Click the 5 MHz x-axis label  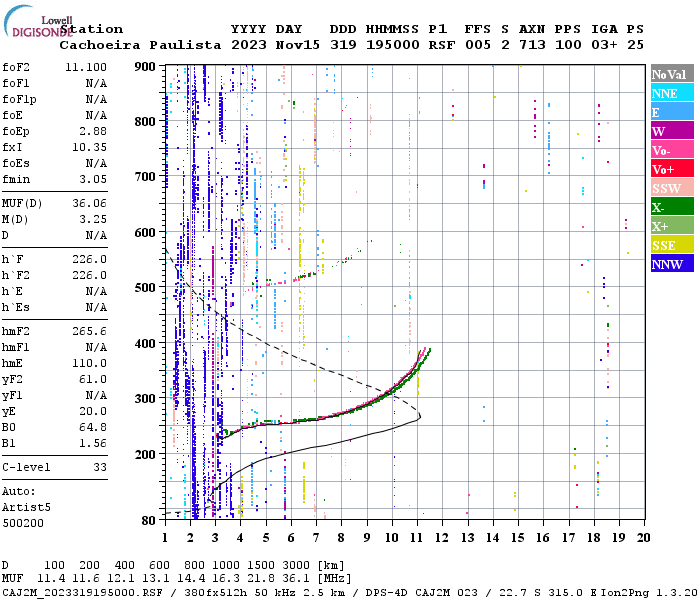pyautogui.click(x=266, y=538)
